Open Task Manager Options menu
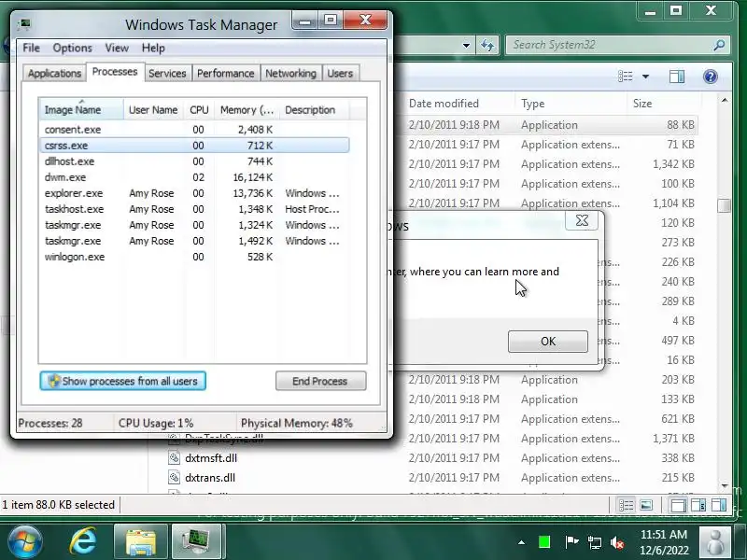 click(x=73, y=49)
